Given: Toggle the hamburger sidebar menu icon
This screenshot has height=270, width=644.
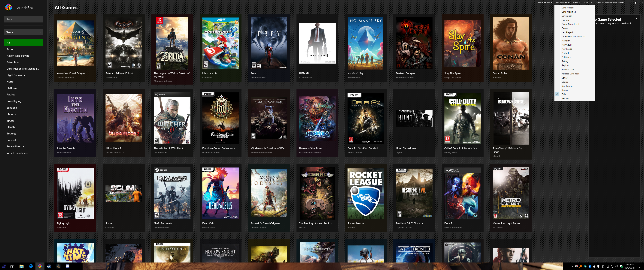Looking at the screenshot, I should [41, 8].
